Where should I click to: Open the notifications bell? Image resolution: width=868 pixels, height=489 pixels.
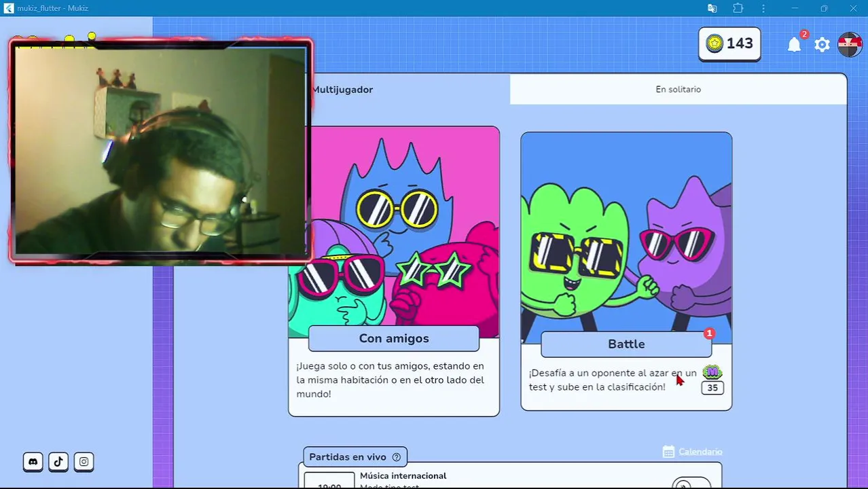point(794,45)
